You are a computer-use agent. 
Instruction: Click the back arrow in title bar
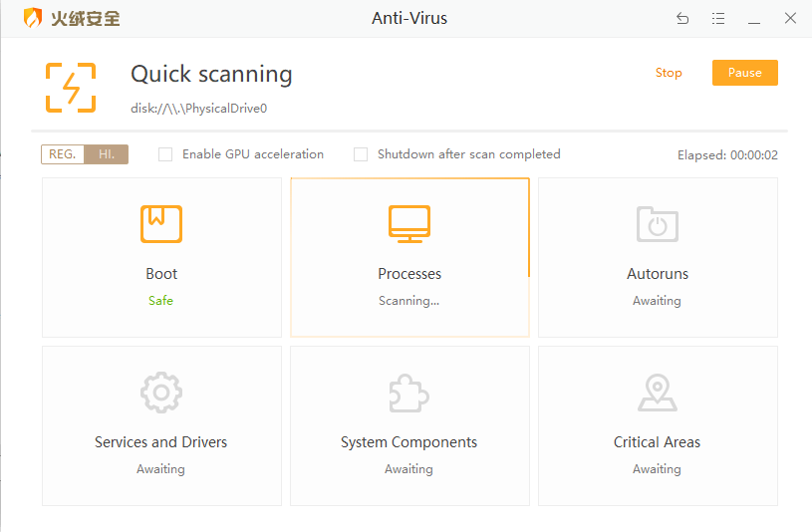point(682,18)
